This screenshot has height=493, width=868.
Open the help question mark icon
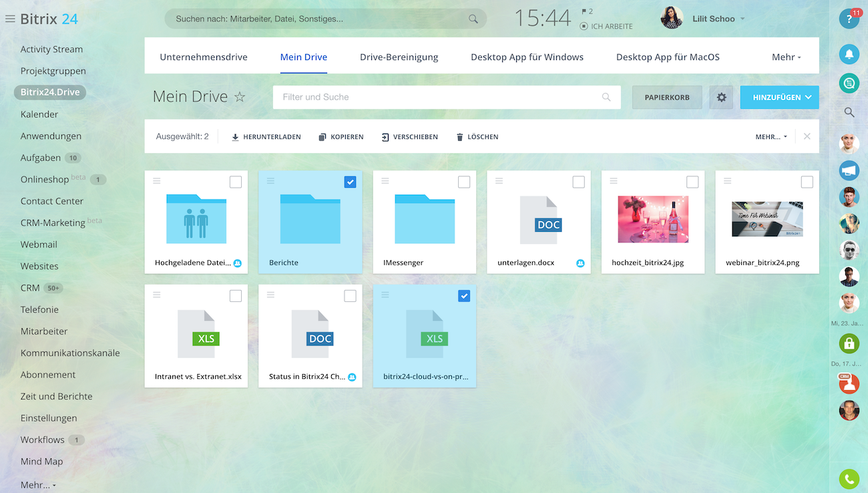tap(849, 19)
